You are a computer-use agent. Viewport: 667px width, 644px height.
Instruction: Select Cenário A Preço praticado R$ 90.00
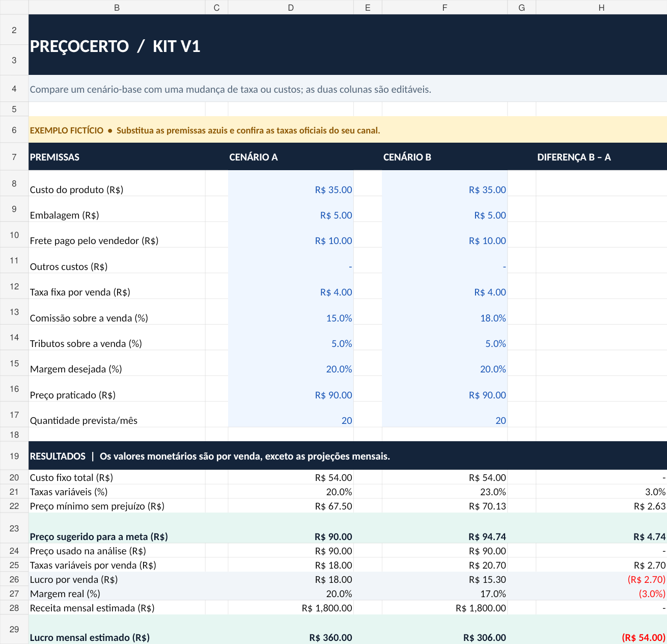(x=291, y=388)
